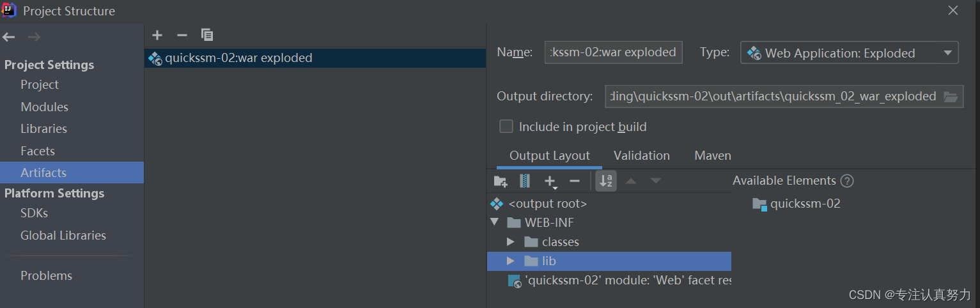Viewport: 980px width, 308px height.
Task: Select the IntelliJ IDEA window icon
Action: [x=9, y=10]
